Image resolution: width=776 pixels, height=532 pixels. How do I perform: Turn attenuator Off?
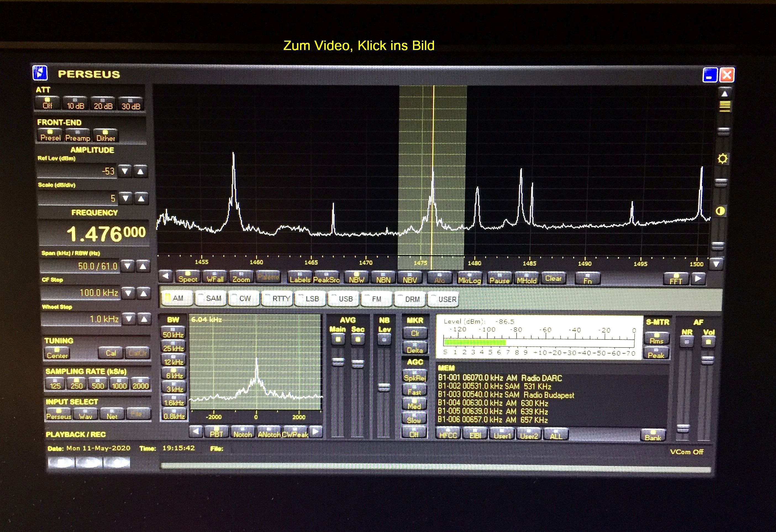[48, 104]
